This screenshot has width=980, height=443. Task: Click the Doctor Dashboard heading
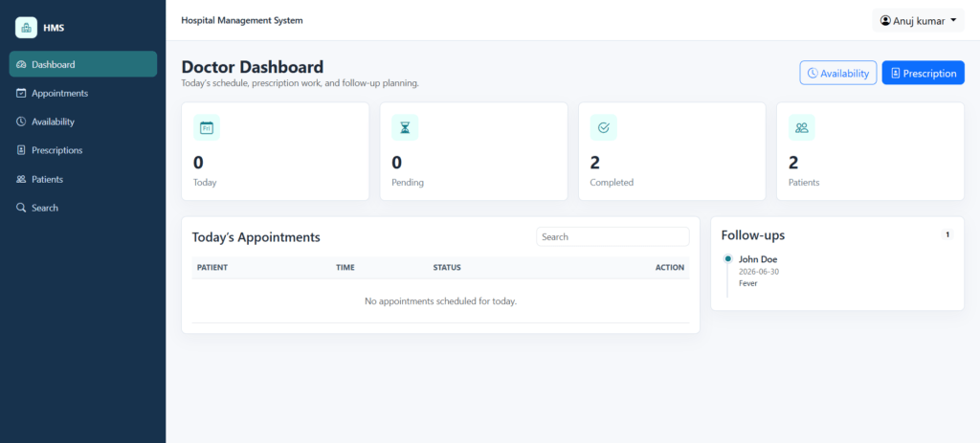click(253, 67)
